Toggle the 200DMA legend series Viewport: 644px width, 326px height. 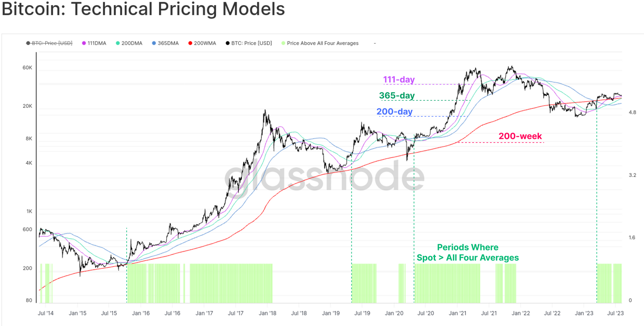click(x=131, y=43)
